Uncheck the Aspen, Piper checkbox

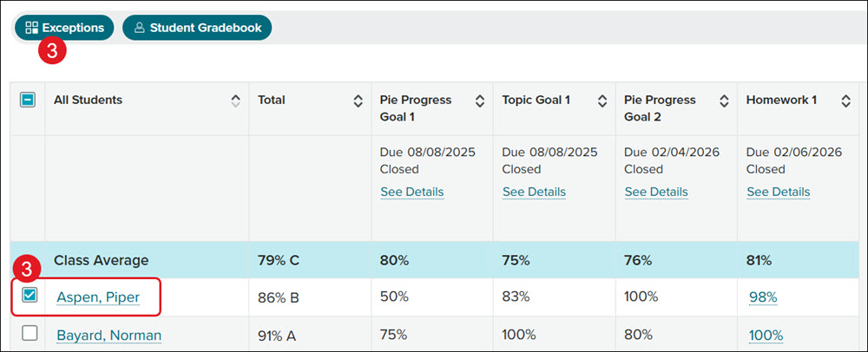[x=30, y=296]
